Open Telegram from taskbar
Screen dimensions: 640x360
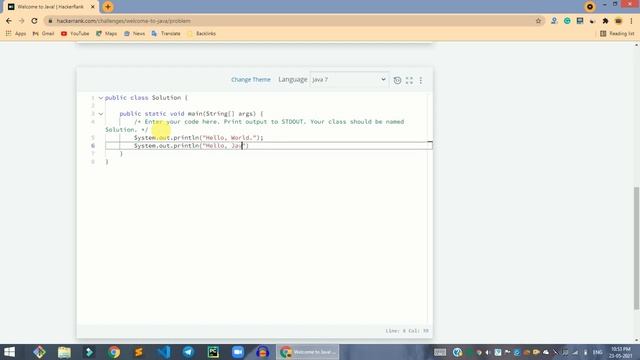188,352
